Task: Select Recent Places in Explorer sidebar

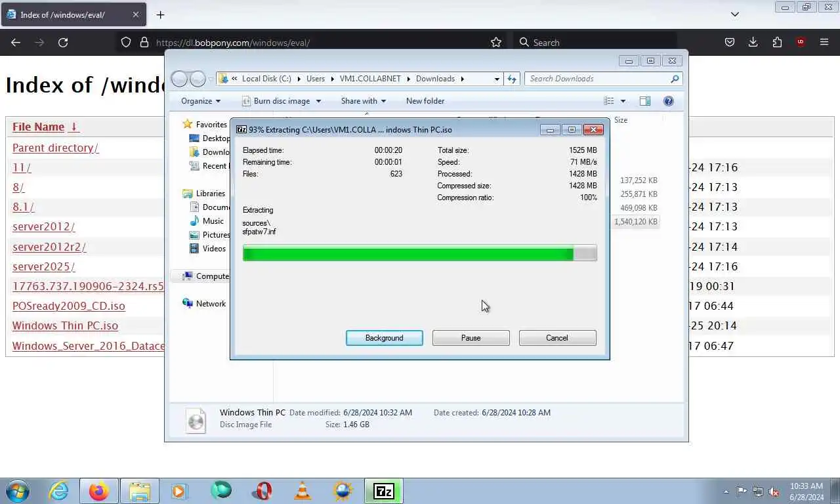Action: pos(209,166)
